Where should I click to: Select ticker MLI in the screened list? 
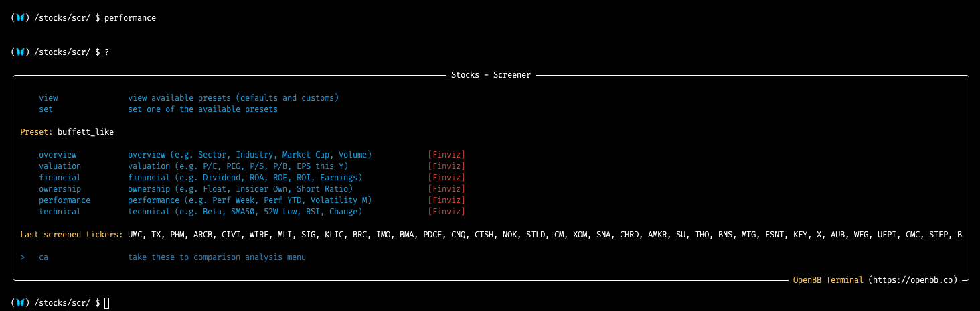pyautogui.click(x=284, y=235)
